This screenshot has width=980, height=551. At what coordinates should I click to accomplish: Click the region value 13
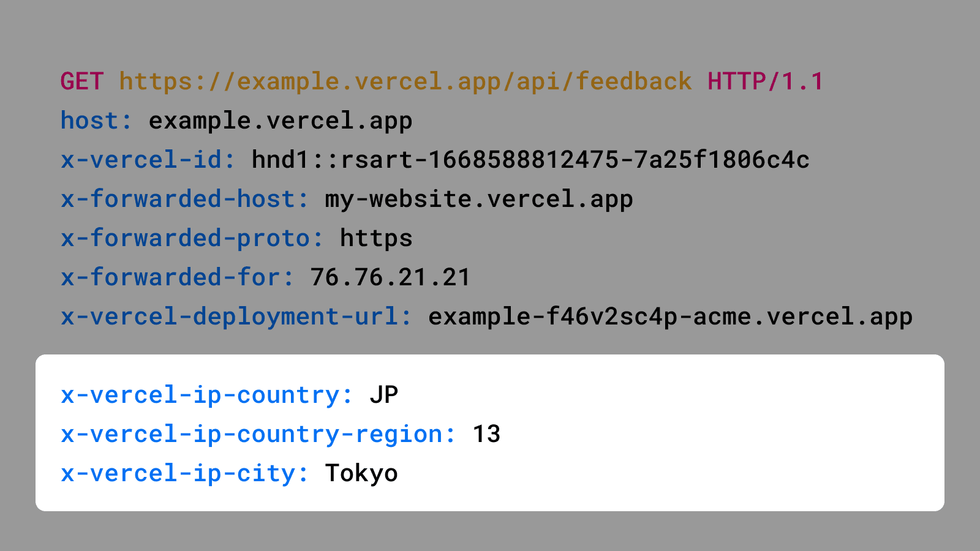pos(487,434)
